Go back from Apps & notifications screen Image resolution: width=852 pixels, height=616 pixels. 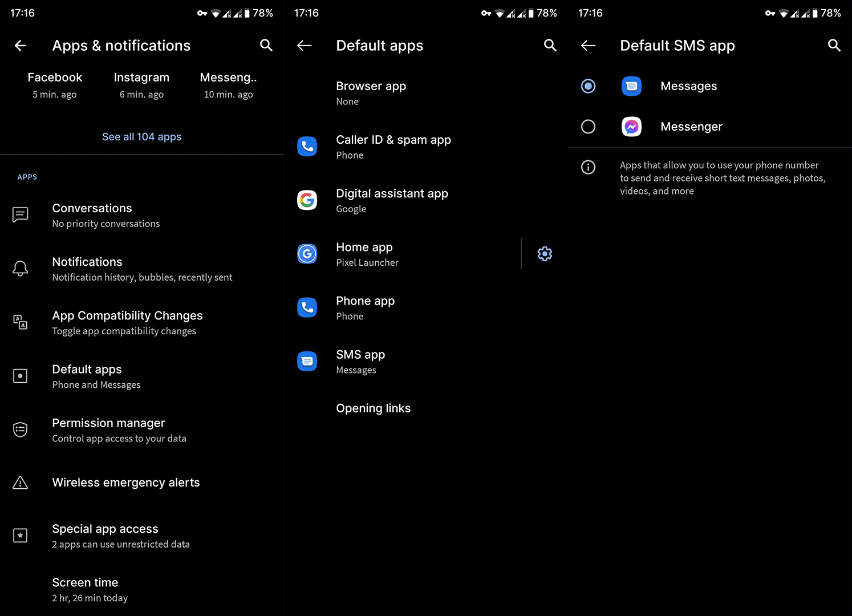[21, 46]
